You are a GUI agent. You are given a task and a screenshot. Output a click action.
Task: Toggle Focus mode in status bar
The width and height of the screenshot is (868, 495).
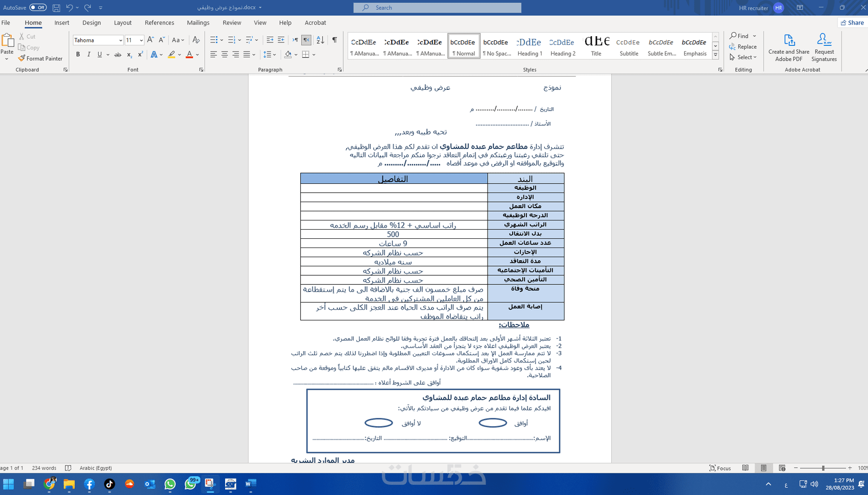pyautogui.click(x=720, y=468)
